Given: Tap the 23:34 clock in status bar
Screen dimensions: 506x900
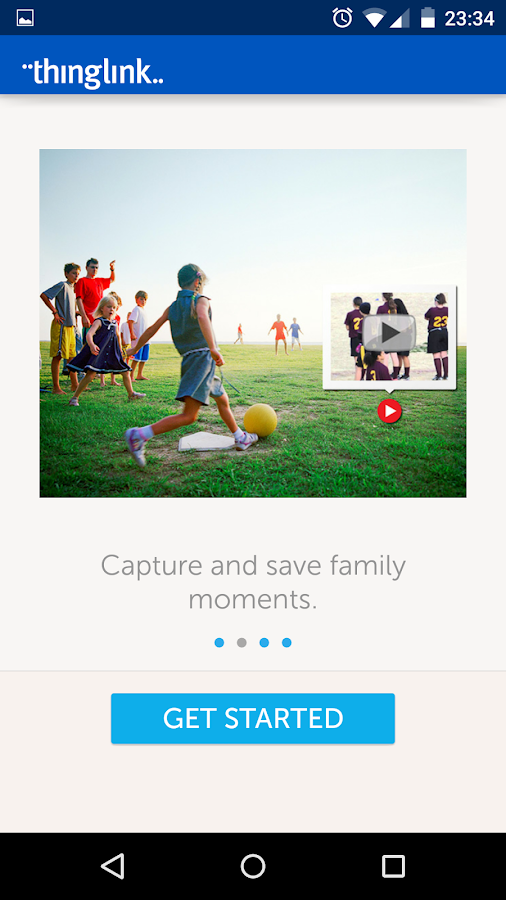Looking at the screenshot, I should [x=469, y=18].
